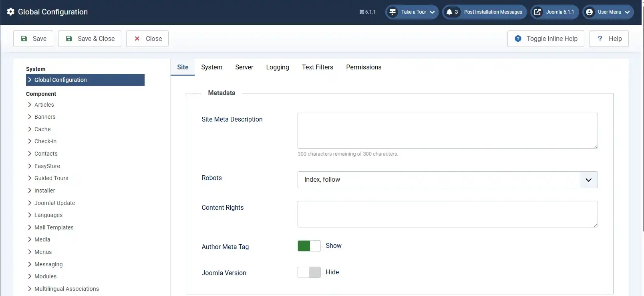The width and height of the screenshot is (644, 296).
Task: Click inside the Site Meta Description textarea
Action: pos(447,131)
